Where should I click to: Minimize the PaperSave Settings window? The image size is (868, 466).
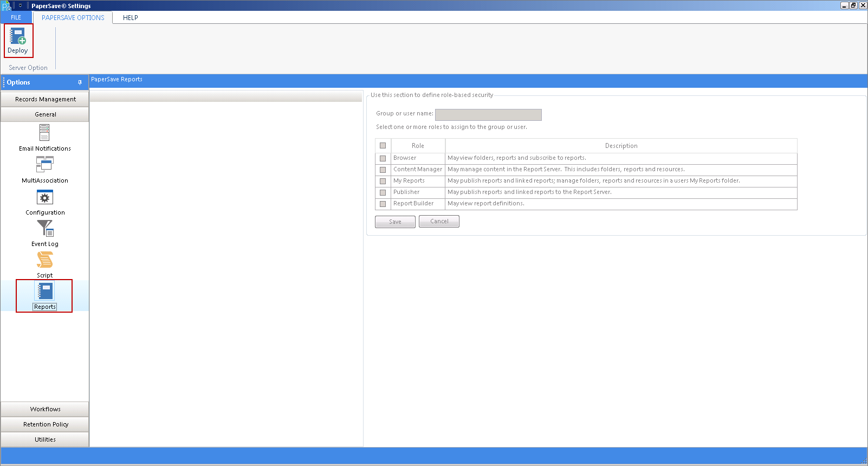pos(844,5)
